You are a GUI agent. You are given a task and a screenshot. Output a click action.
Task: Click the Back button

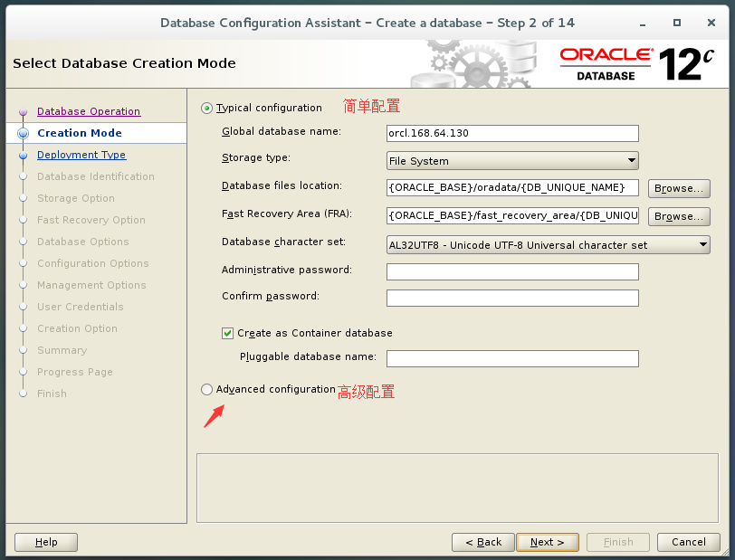[x=482, y=542]
